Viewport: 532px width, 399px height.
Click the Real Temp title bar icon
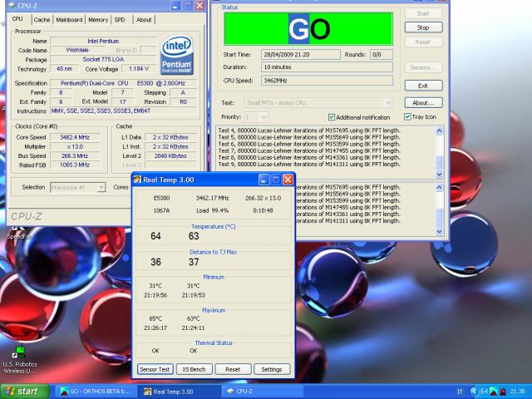pyautogui.click(x=138, y=180)
